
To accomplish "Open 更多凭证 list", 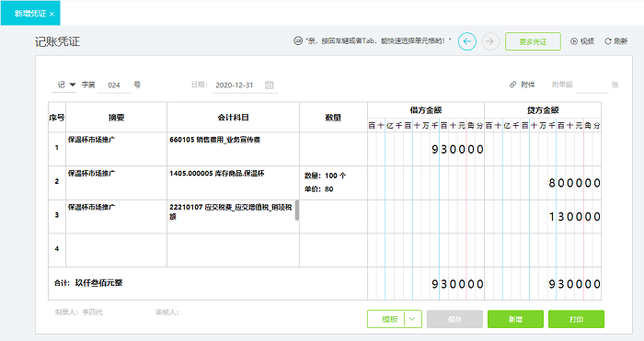I will pos(533,41).
